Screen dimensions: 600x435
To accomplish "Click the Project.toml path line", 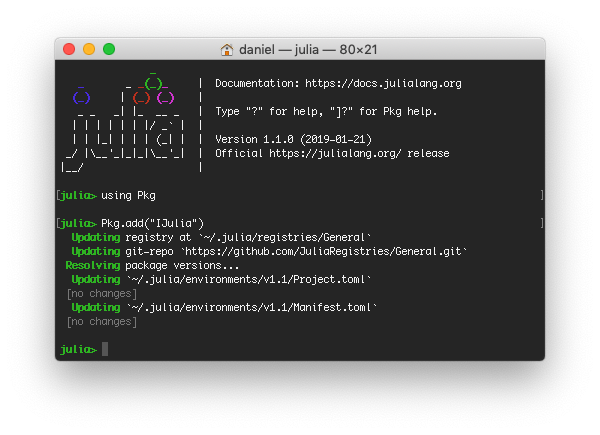I will 221,280.
